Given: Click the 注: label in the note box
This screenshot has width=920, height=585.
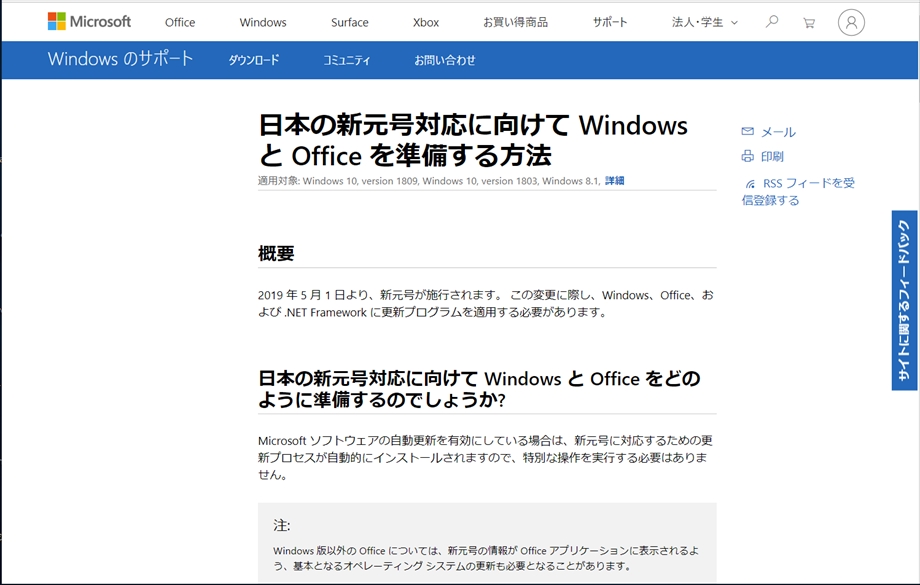Looking at the screenshot, I should pyautogui.click(x=282, y=525).
